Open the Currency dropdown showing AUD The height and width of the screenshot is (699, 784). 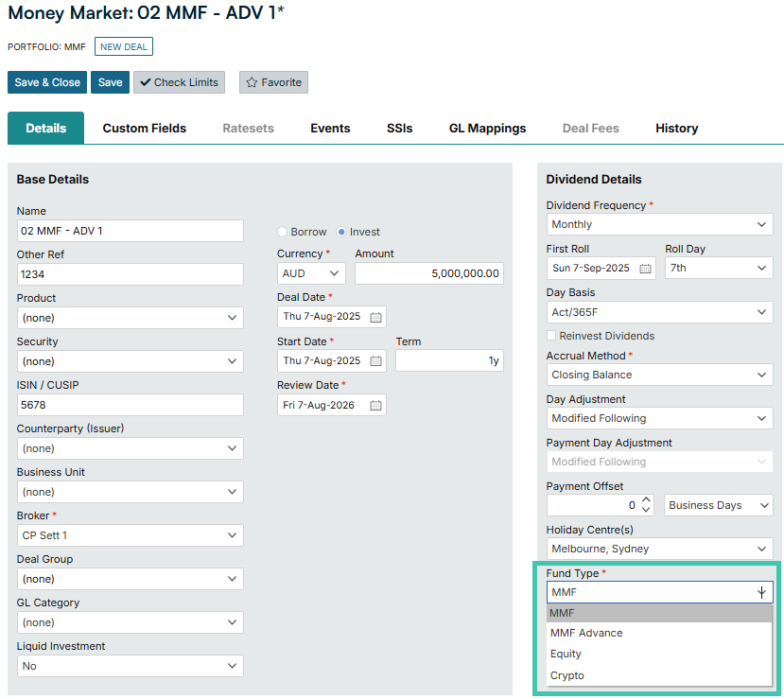pos(311,273)
